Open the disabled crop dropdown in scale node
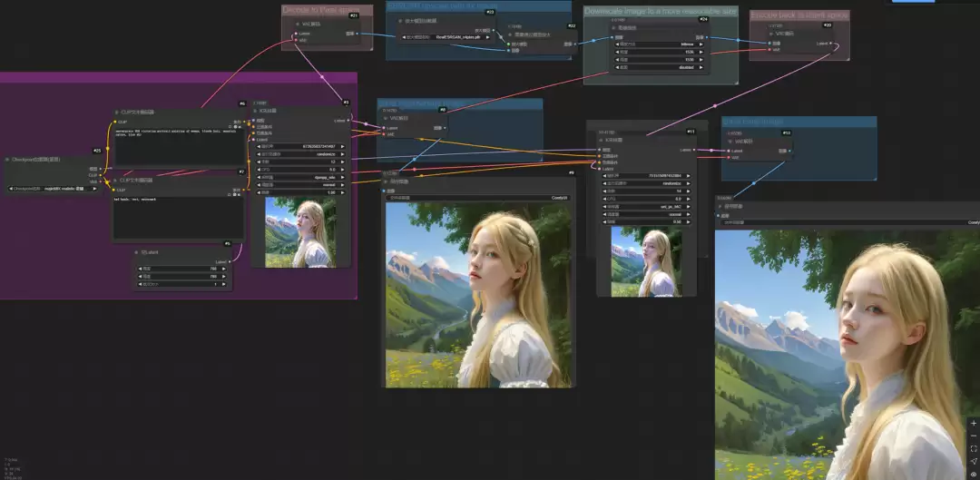 pos(661,67)
